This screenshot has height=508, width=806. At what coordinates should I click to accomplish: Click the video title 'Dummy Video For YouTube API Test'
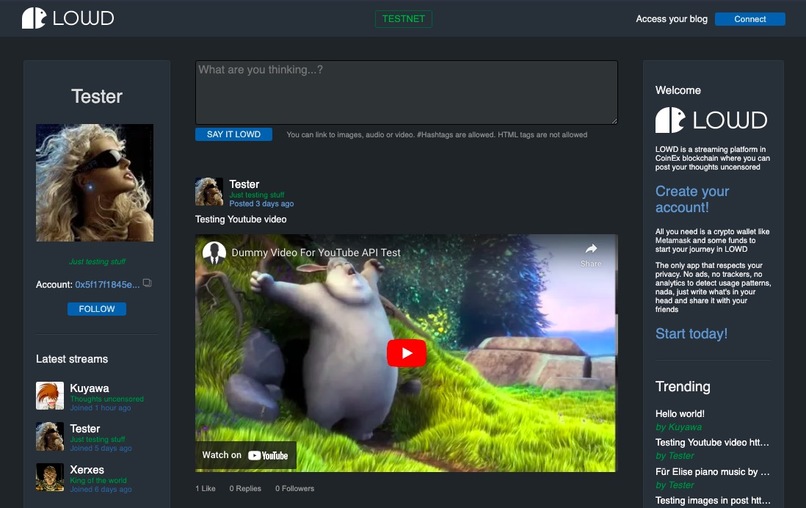click(316, 252)
